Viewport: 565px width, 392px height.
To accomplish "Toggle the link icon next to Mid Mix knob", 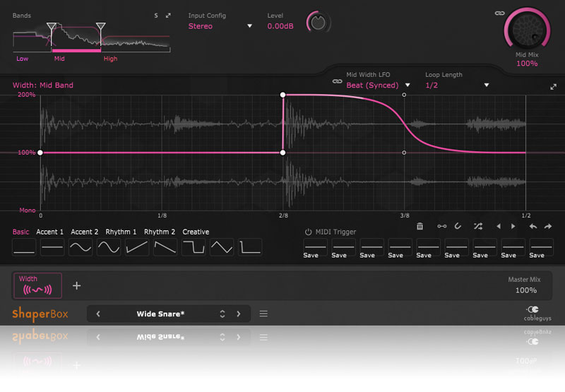I will (x=499, y=13).
